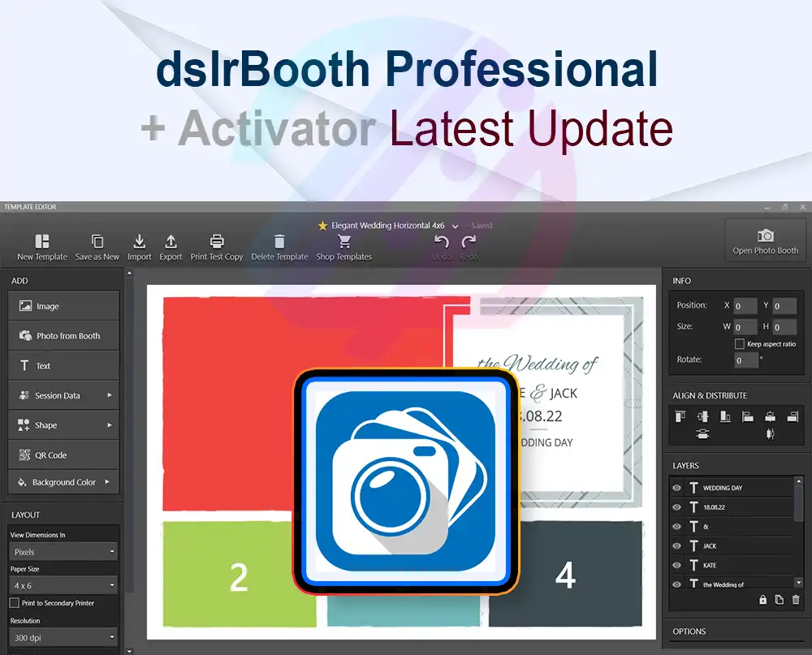Check Print to Secondary Printer

pyautogui.click(x=15, y=603)
